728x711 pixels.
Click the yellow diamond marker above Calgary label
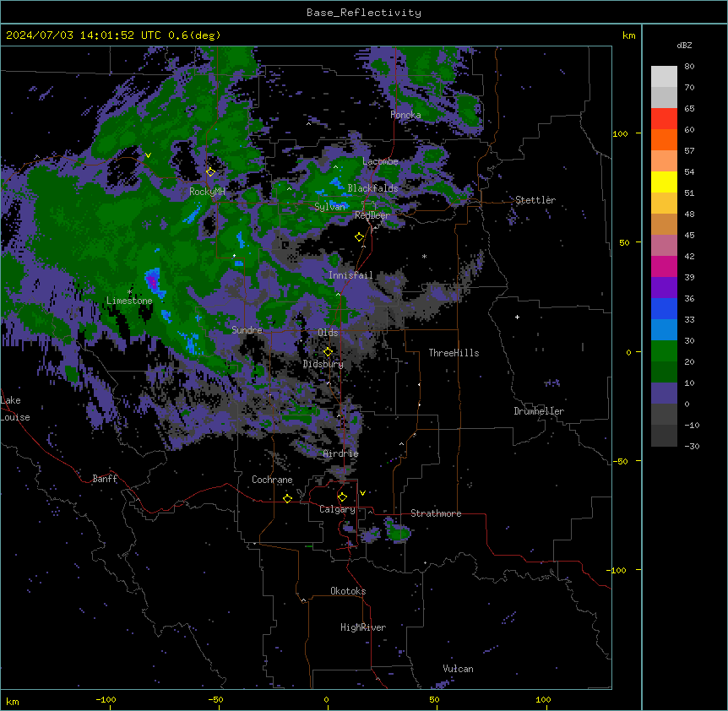[342, 497]
